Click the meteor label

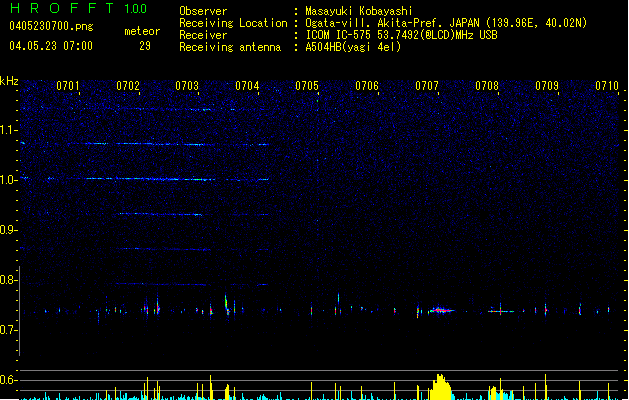142,31
